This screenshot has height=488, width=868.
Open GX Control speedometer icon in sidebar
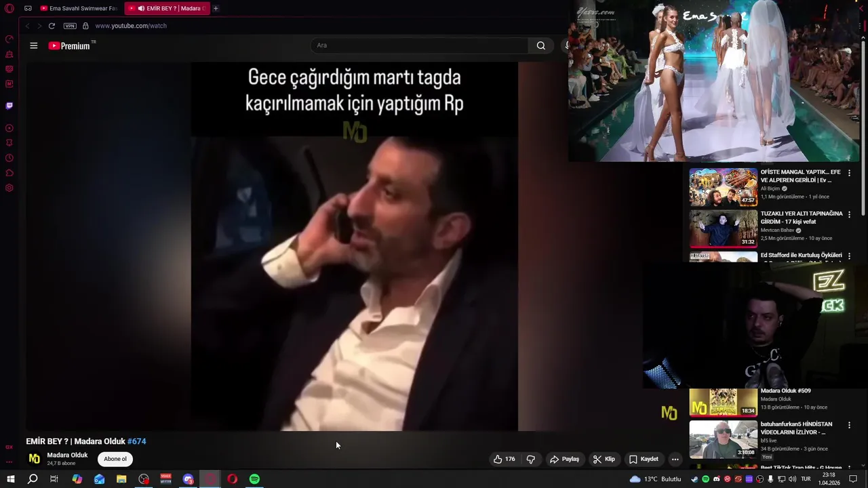tap(9, 39)
